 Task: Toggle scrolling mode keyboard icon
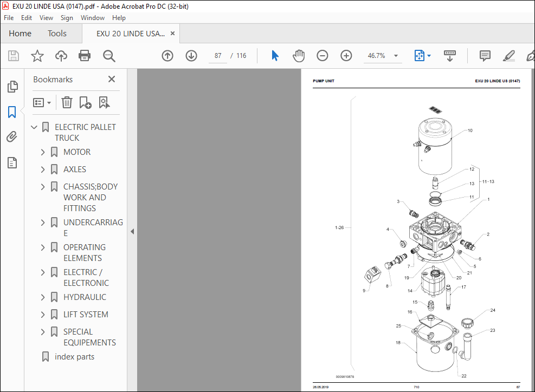pos(450,56)
